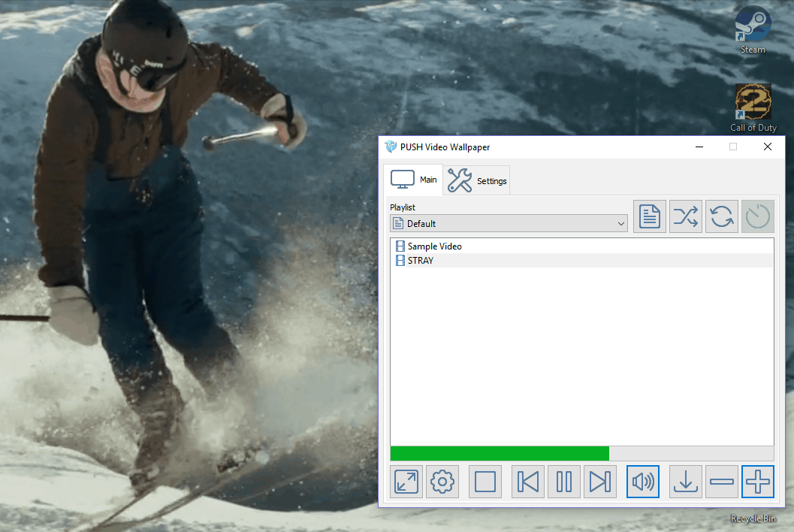Click the green playback progress bar

(500, 453)
